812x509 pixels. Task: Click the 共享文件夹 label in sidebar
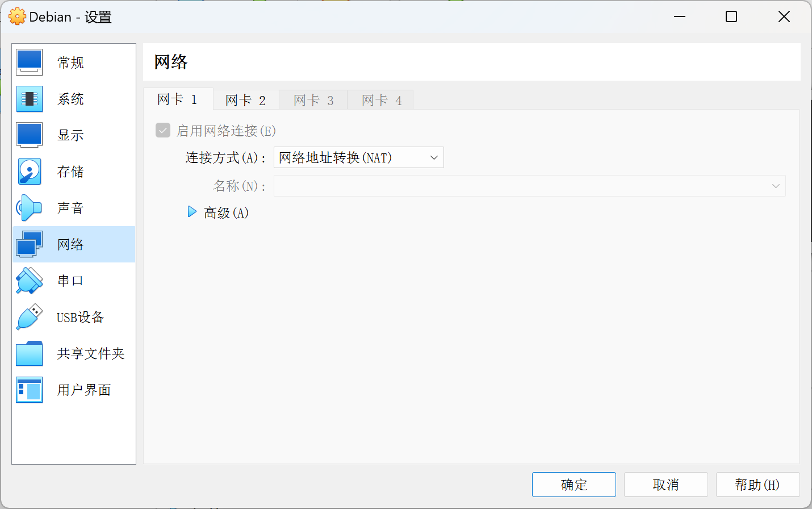[91, 353]
